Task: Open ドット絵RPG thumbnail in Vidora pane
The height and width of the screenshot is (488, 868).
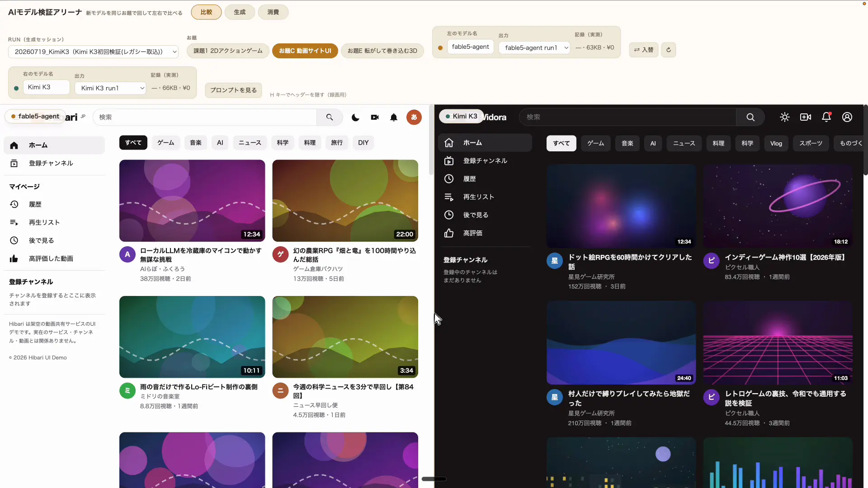Action: [x=621, y=206]
